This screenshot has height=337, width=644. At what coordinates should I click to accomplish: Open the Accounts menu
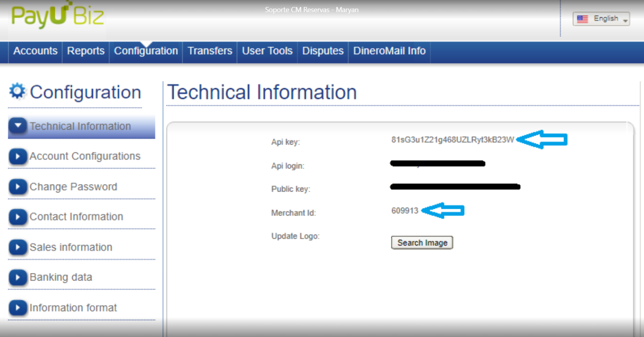(35, 51)
